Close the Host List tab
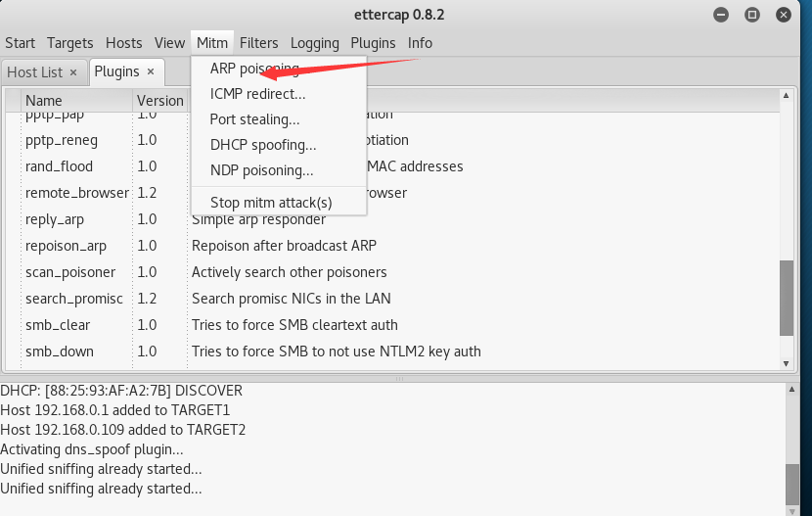 pyautogui.click(x=73, y=71)
